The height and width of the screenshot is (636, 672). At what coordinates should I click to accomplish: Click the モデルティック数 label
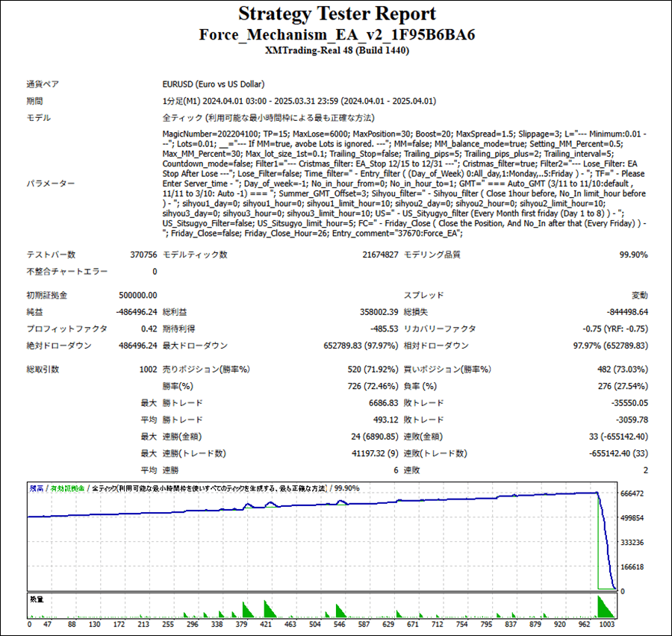pos(195,255)
